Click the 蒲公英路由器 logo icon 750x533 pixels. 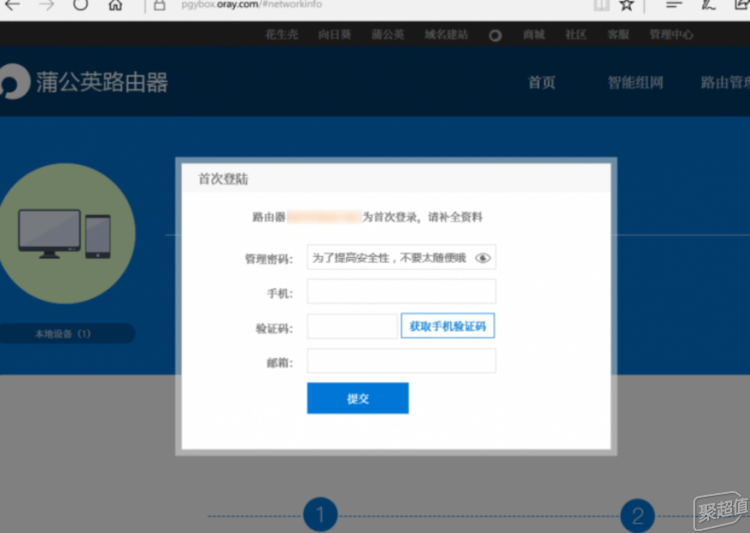tap(14, 81)
